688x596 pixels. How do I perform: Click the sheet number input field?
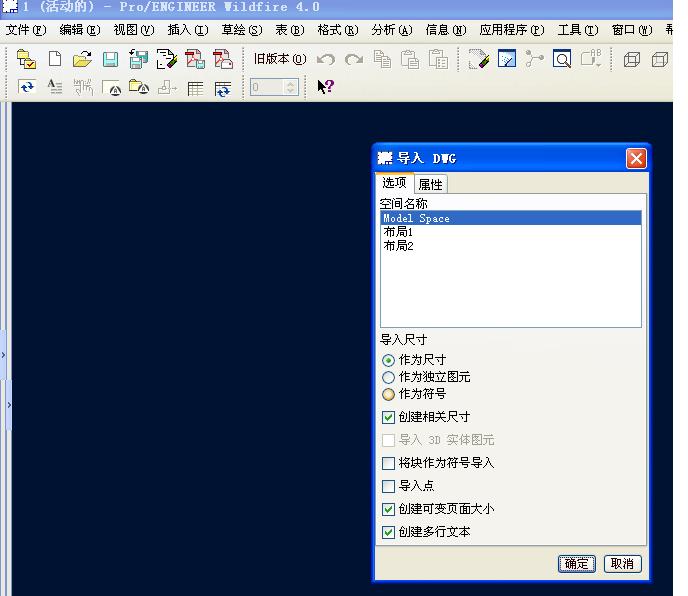268,87
